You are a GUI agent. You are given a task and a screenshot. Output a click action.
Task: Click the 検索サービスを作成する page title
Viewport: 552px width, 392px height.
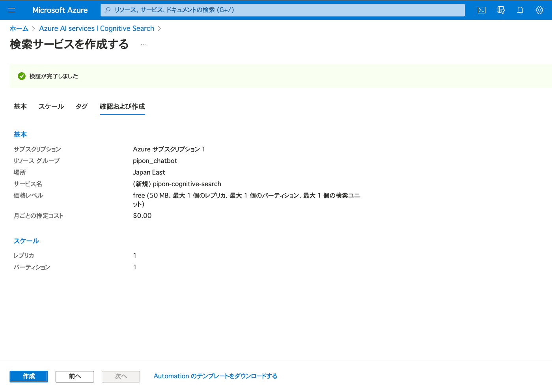coord(69,44)
